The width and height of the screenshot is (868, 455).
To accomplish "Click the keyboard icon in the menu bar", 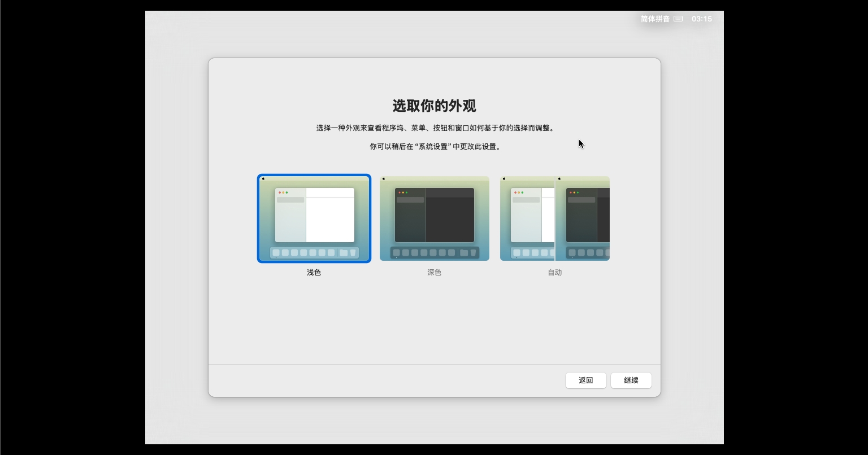I will coord(678,19).
